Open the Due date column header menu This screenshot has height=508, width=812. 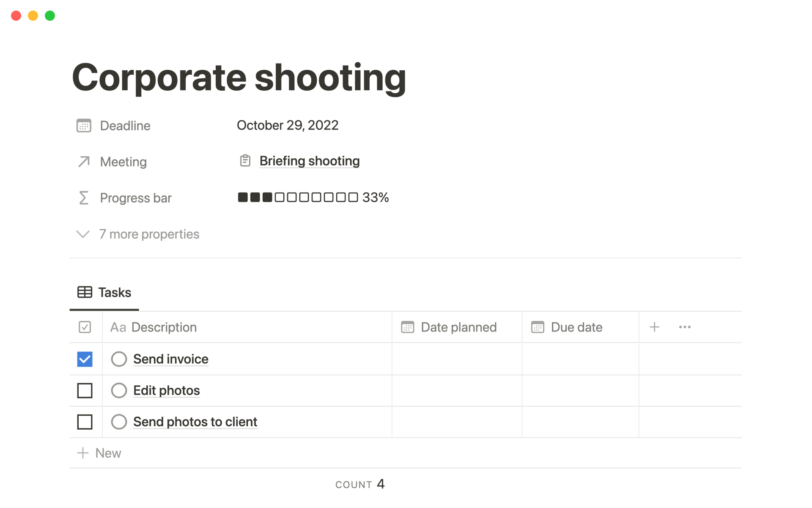[576, 327]
